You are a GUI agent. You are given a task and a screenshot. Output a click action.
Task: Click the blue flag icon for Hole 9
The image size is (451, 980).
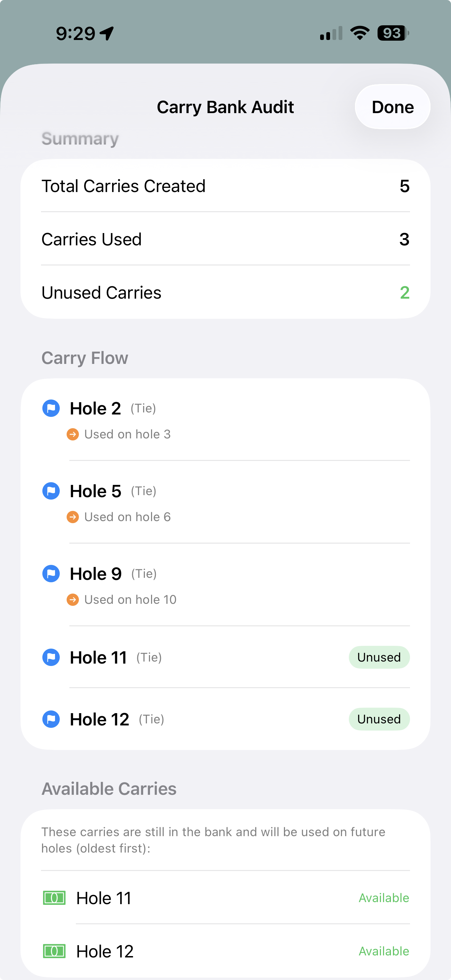51,573
